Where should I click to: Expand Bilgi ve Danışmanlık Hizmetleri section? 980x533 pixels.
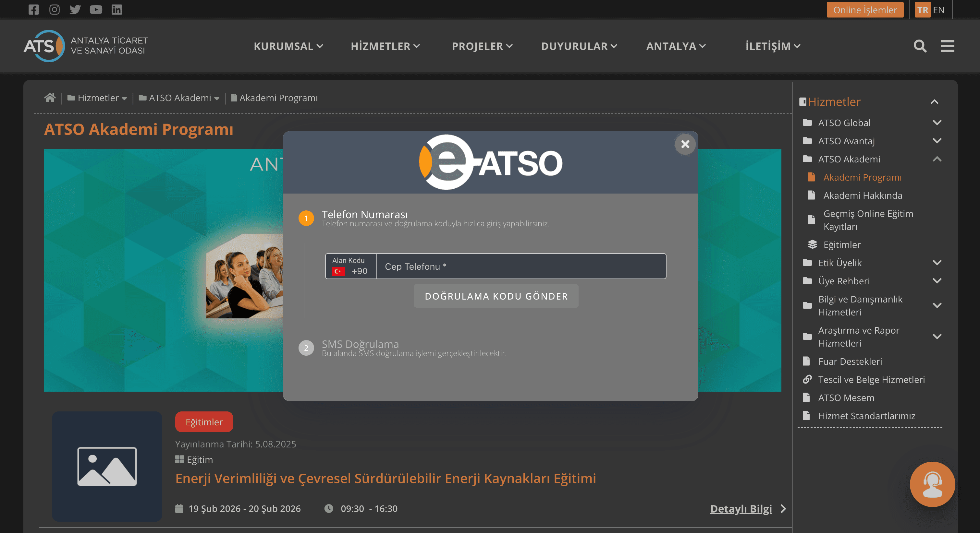[937, 305]
